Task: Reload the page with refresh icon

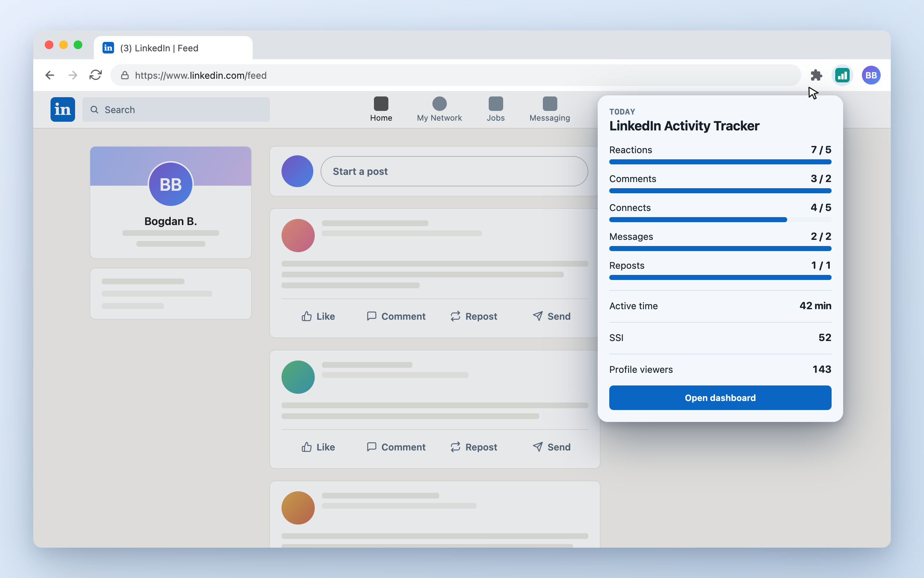Action: [95, 75]
